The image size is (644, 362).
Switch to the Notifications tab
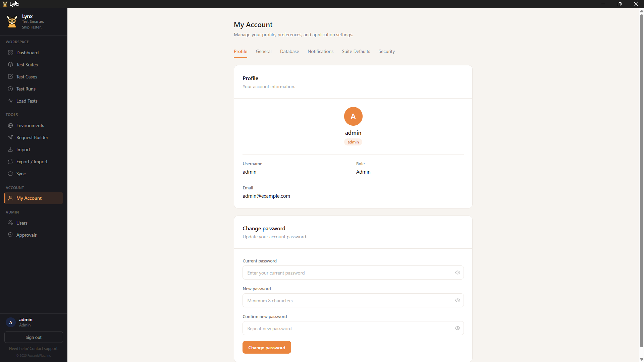click(x=320, y=51)
